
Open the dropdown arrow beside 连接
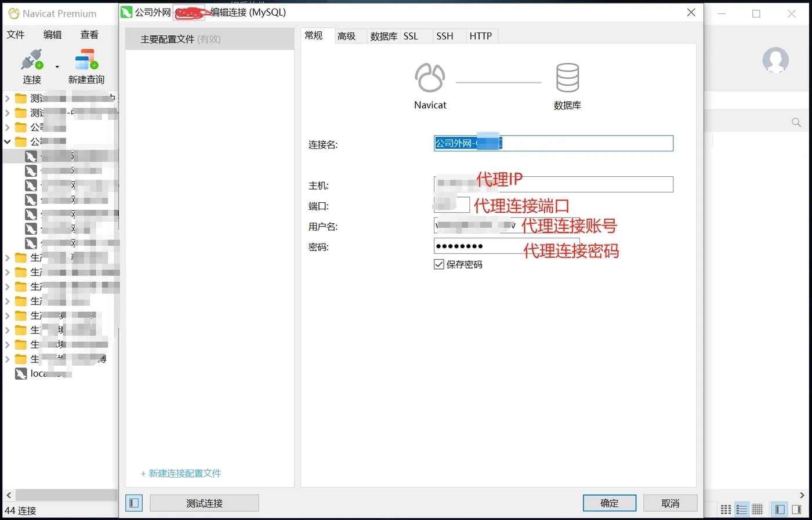tap(57, 67)
